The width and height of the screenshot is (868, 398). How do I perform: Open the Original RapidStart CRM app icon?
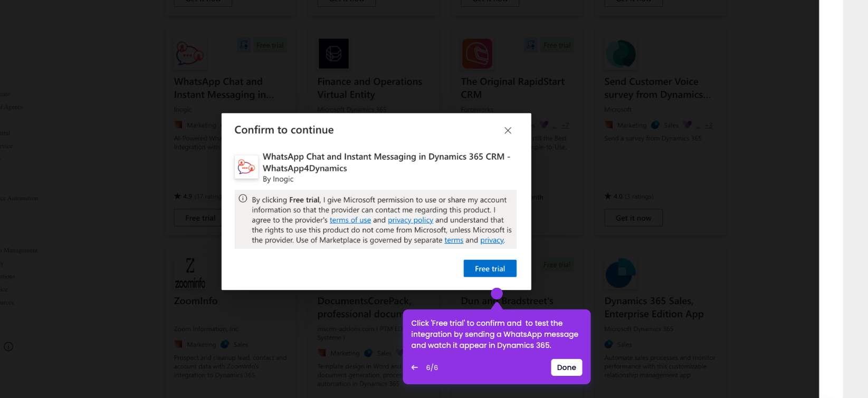[x=477, y=53]
